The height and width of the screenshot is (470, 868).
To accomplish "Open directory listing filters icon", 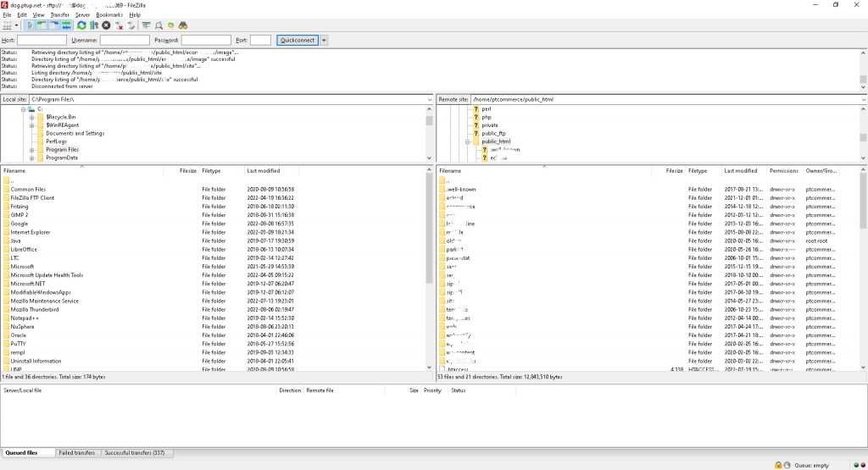I will pos(146,25).
